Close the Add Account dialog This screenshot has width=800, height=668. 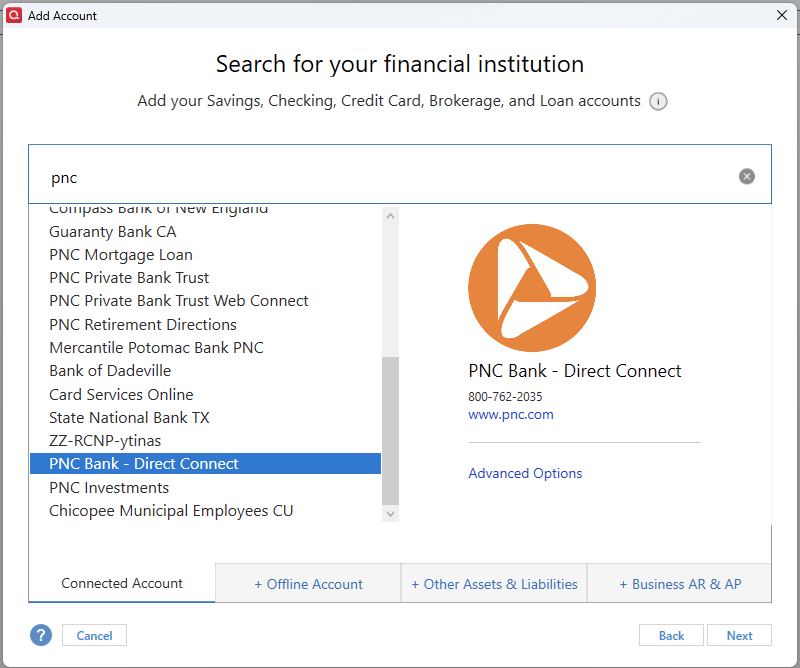[782, 15]
